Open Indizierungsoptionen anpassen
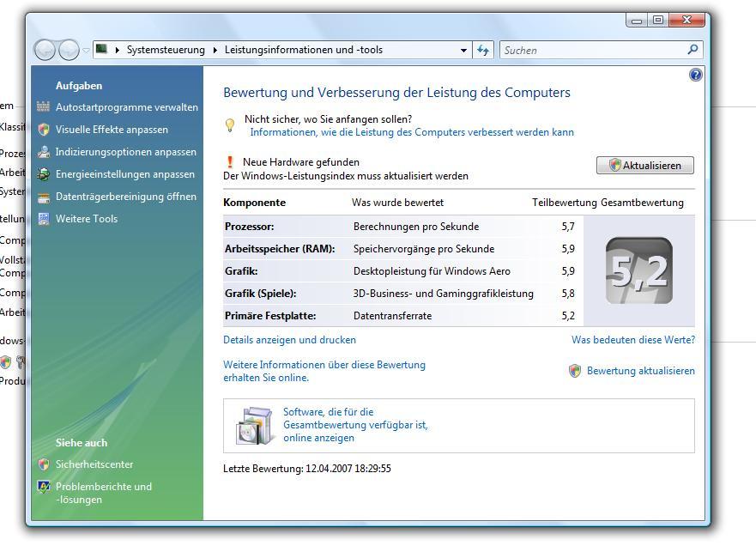756x558 pixels. pos(126,152)
